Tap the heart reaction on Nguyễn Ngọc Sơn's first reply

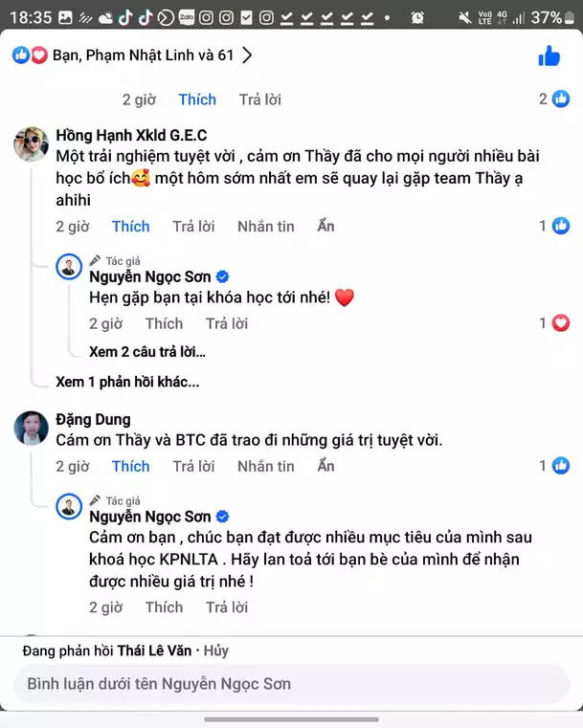coord(561,323)
